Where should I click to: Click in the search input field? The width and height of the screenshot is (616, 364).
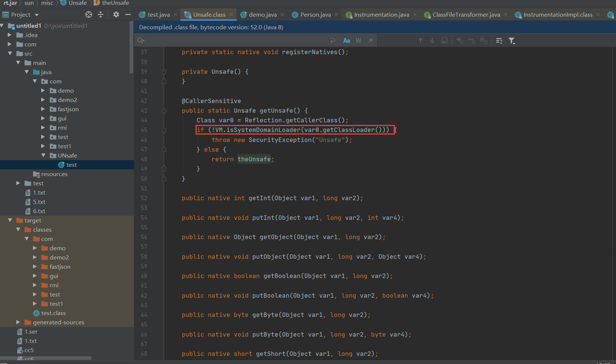click(x=236, y=40)
